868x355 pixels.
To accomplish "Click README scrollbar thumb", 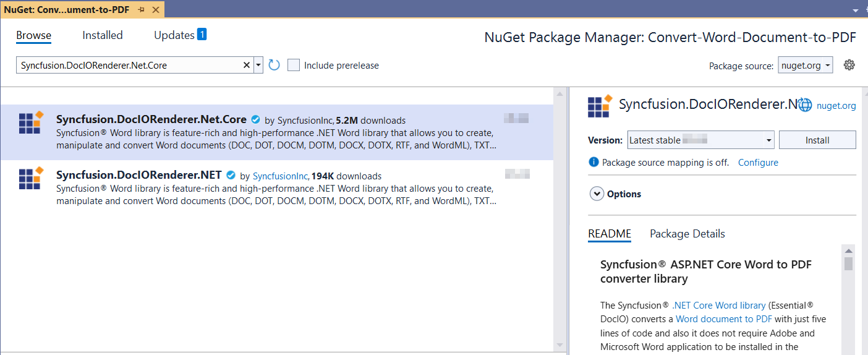I will [x=849, y=264].
